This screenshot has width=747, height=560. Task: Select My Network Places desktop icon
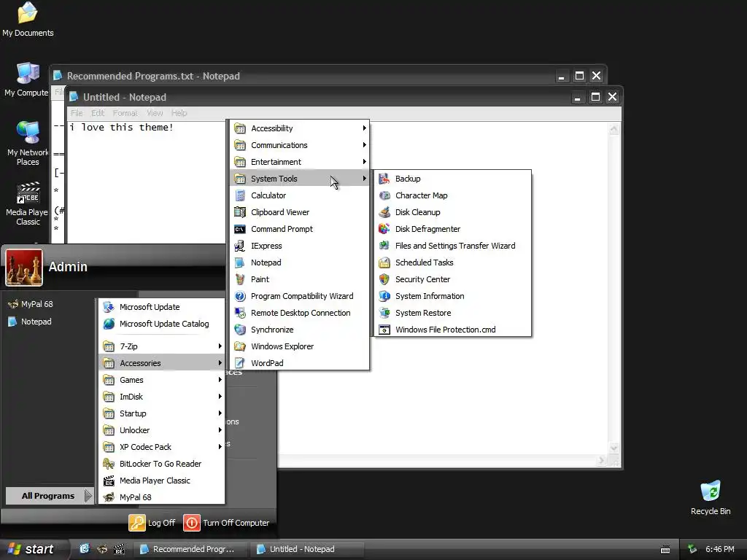pyautogui.click(x=28, y=143)
